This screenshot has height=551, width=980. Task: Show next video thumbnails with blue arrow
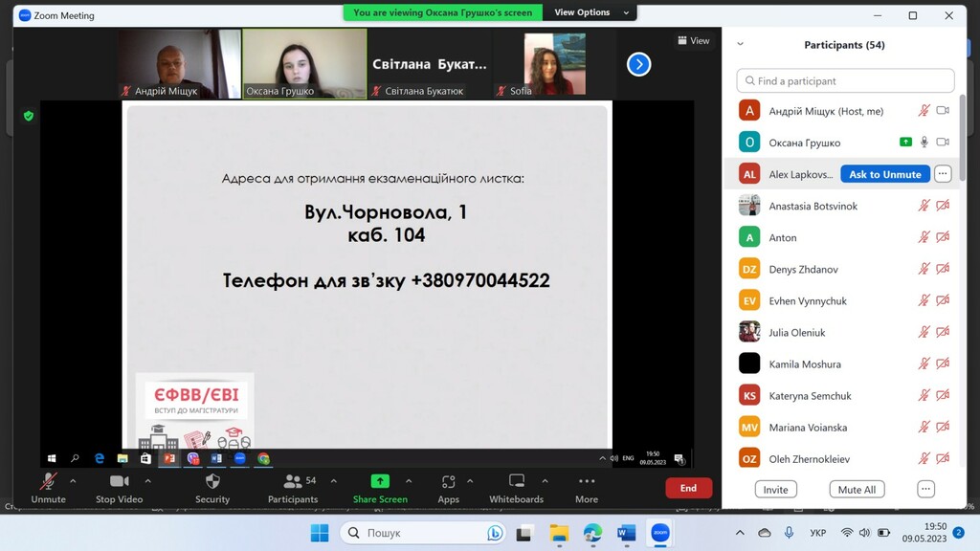[x=638, y=64]
